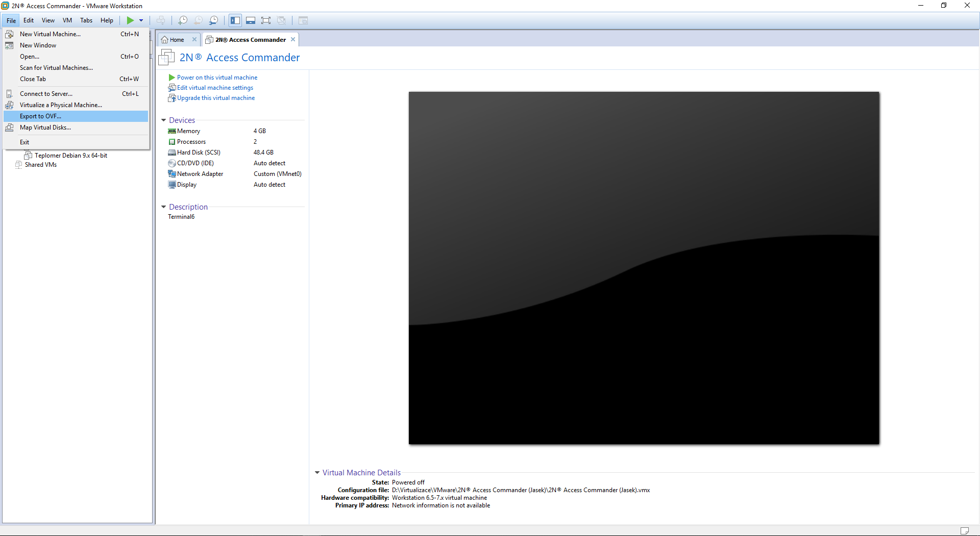Select New Window menu entry
980x536 pixels.
[x=76, y=45]
